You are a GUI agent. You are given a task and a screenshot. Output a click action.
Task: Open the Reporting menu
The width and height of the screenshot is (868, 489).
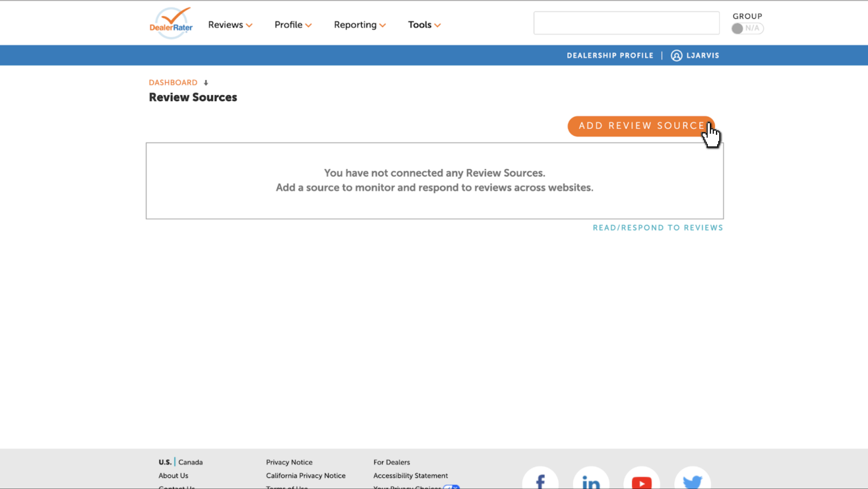[359, 25]
